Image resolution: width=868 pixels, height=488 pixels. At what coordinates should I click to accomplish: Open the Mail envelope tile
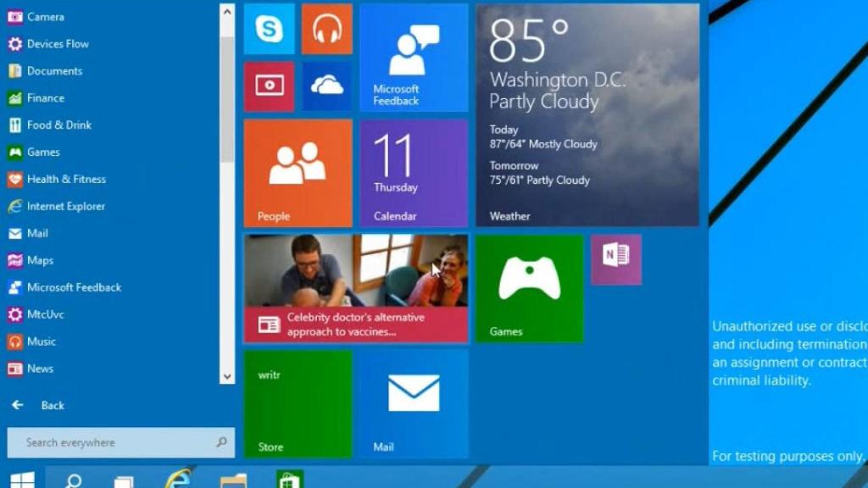point(413,398)
